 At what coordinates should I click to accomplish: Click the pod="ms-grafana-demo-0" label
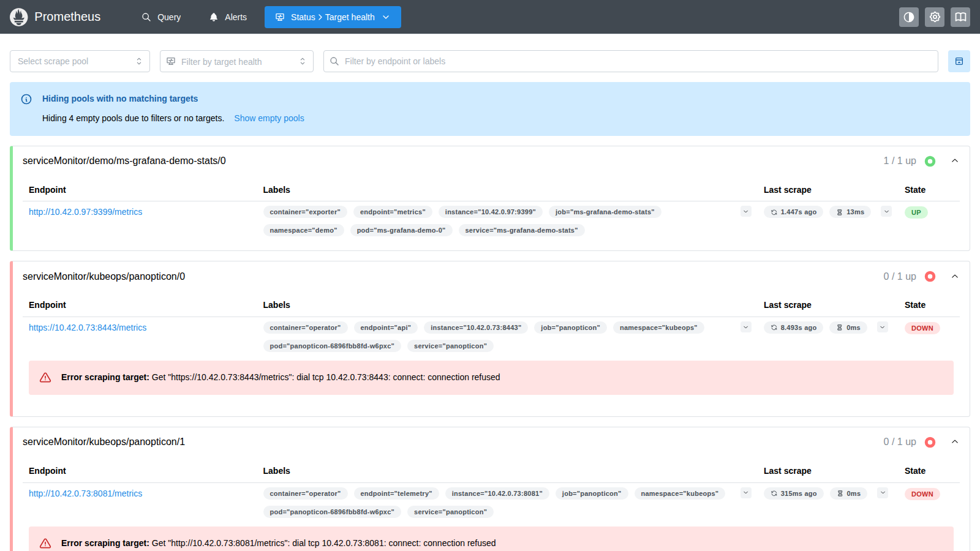pyautogui.click(x=401, y=230)
